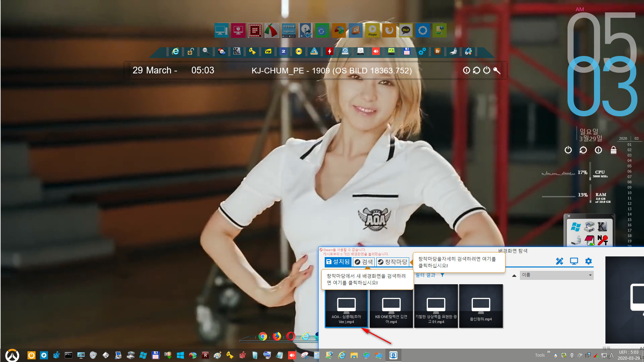Close the small launcher panel with X

(x=569, y=216)
